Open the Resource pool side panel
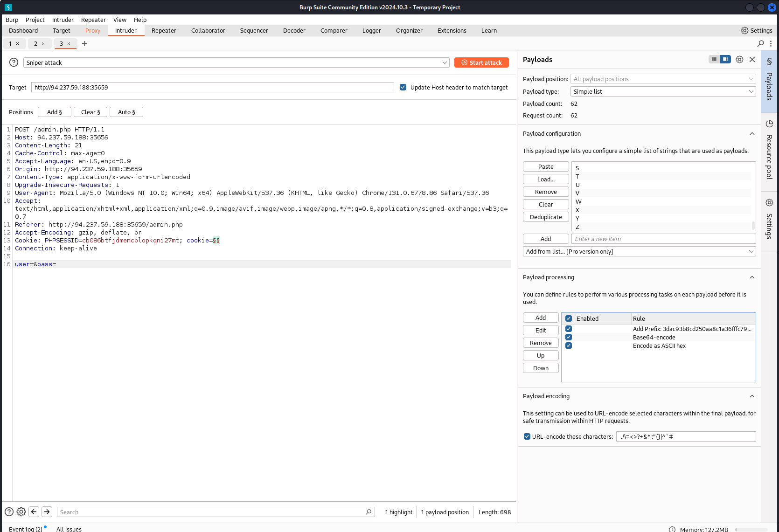This screenshot has width=779, height=532. click(x=769, y=151)
